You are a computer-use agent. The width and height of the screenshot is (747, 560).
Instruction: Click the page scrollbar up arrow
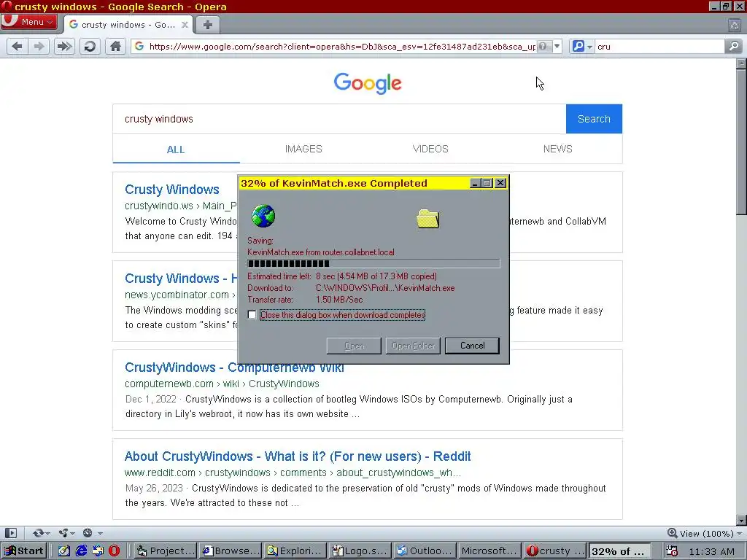point(741,63)
